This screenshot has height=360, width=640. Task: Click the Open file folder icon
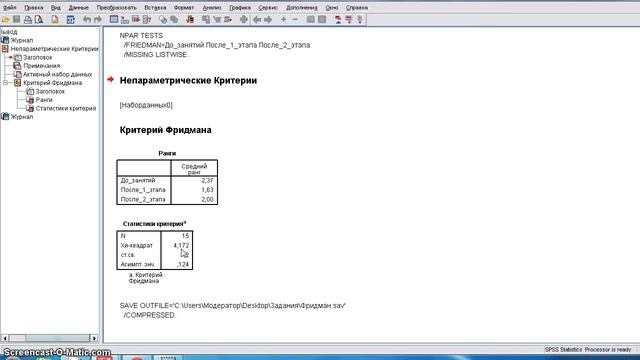pyautogui.click(x=5, y=19)
